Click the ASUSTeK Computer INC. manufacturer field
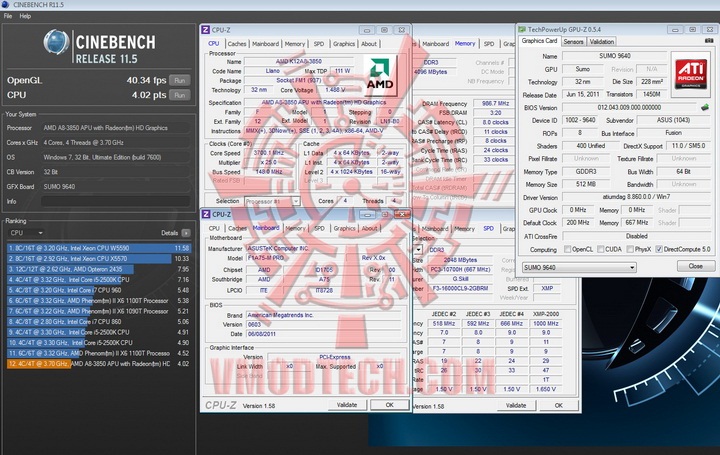Viewport: 720px width, 455px height. 324,248
